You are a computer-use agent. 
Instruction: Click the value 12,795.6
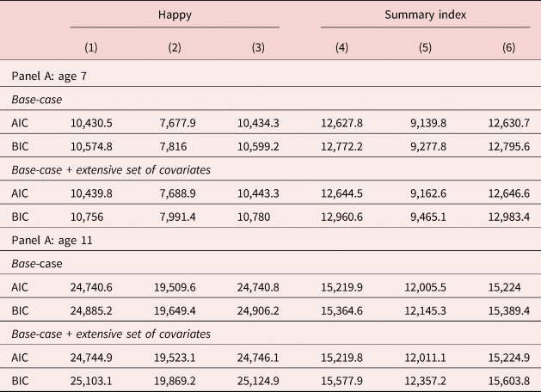tap(510, 153)
